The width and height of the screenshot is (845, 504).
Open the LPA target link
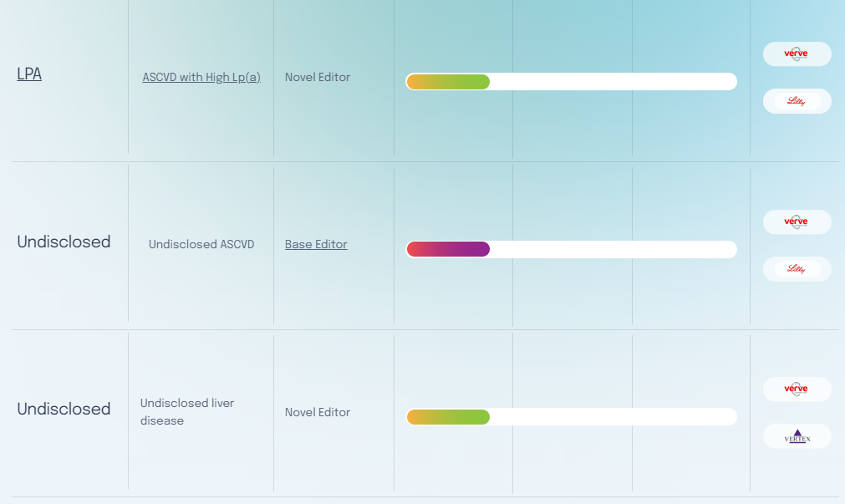point(29,74)
